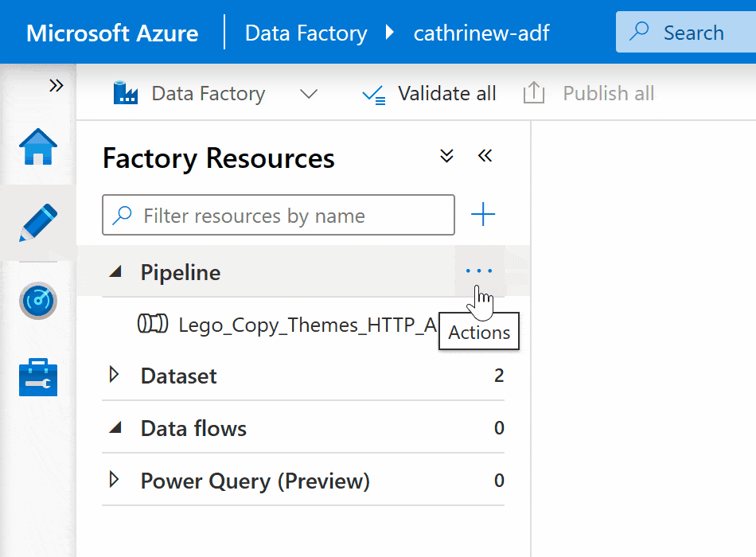Click the Search box in header
Screen dimensions: 756x557
pyautogui.click(x=684, y=33)
